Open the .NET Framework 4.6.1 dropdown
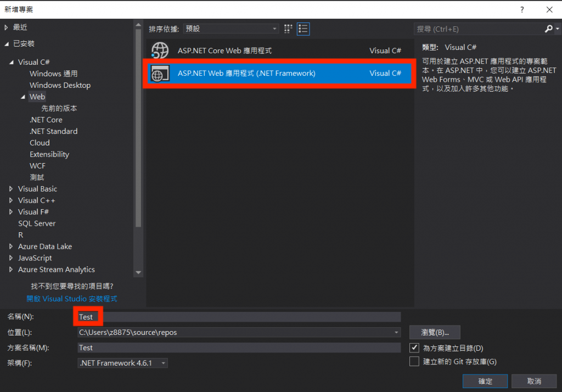The image size is (562, 392). pyautogui.click(x=122, y=363)
